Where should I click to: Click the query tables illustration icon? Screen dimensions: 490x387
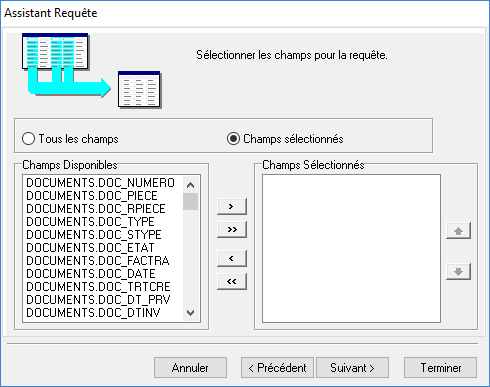tap(91, 70)
